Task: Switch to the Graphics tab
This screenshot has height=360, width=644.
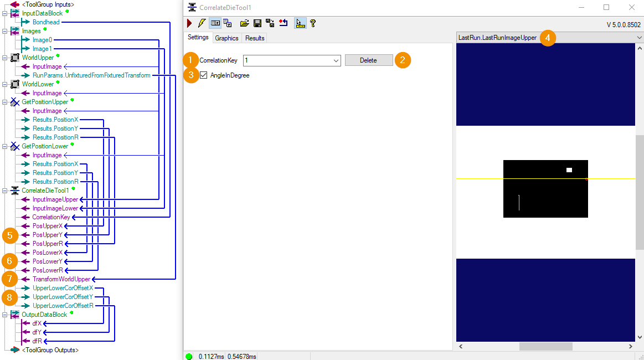Action: (226, 38)
